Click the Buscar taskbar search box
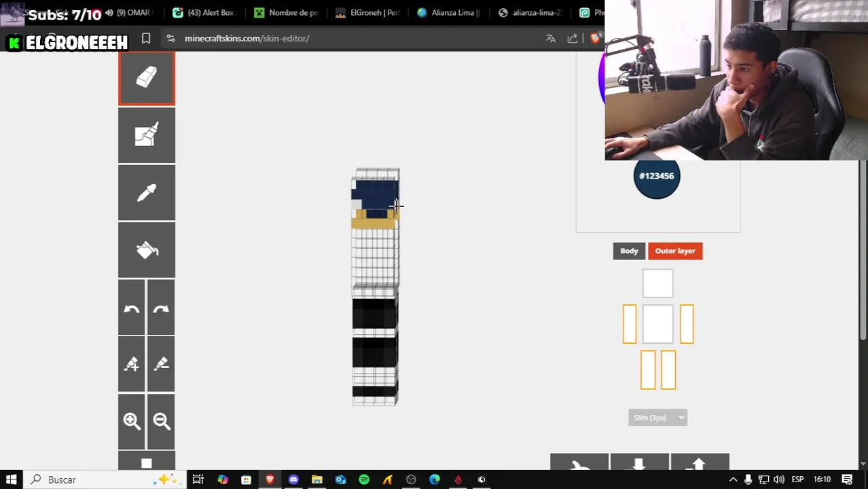The height and width of the screenshot is (489, 868). [105, 479]
